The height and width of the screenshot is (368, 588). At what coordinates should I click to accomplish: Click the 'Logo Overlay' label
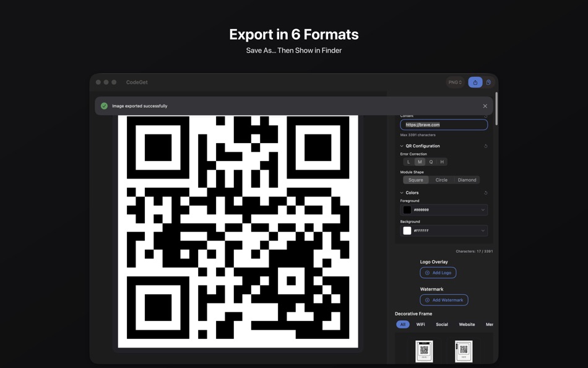click(x=434, y=261)
